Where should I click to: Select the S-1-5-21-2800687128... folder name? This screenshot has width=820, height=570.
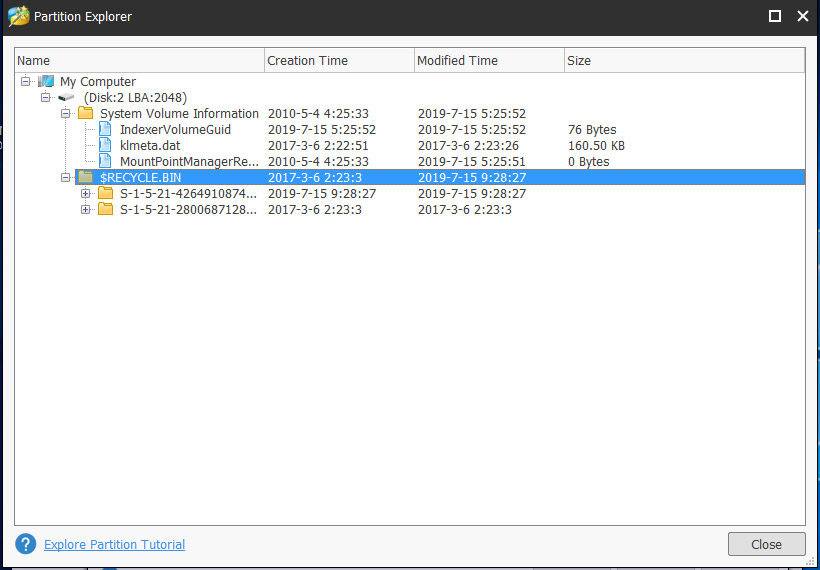(189, 210)
